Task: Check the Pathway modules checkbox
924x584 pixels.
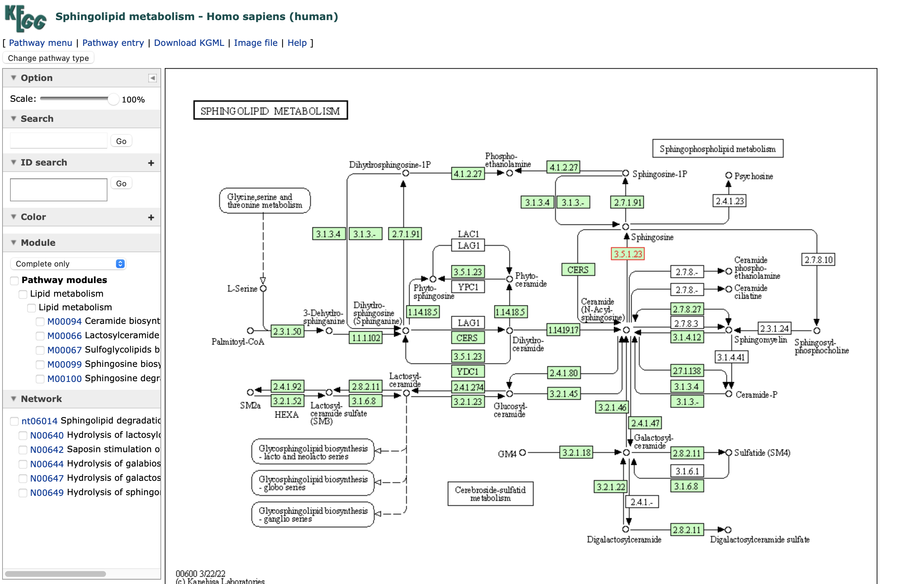Action: pyautogui.click(x=14, y=281)
